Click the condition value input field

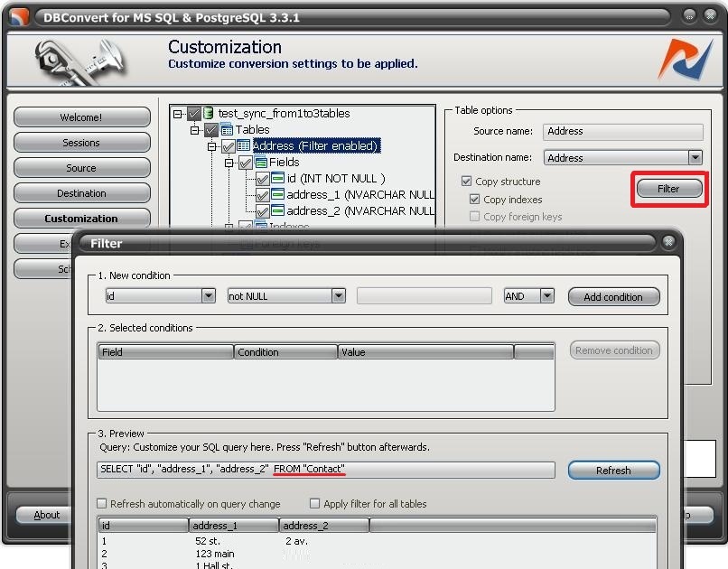(425, 295)
